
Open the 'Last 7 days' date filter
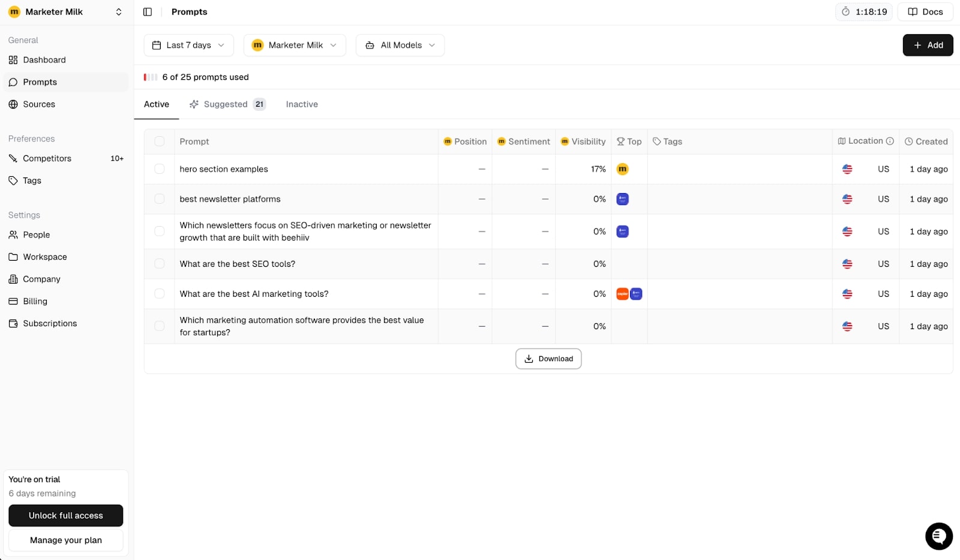pyautogui.click(x=188, y=45)
